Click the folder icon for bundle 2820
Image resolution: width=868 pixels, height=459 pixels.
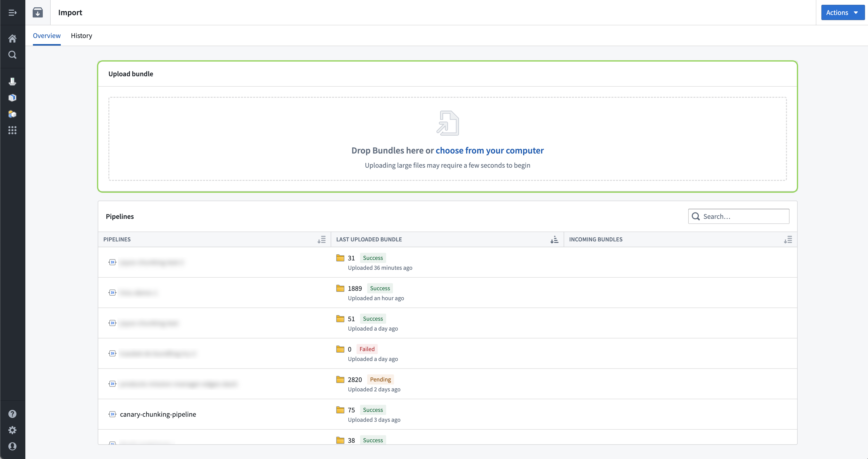[340, 379]
